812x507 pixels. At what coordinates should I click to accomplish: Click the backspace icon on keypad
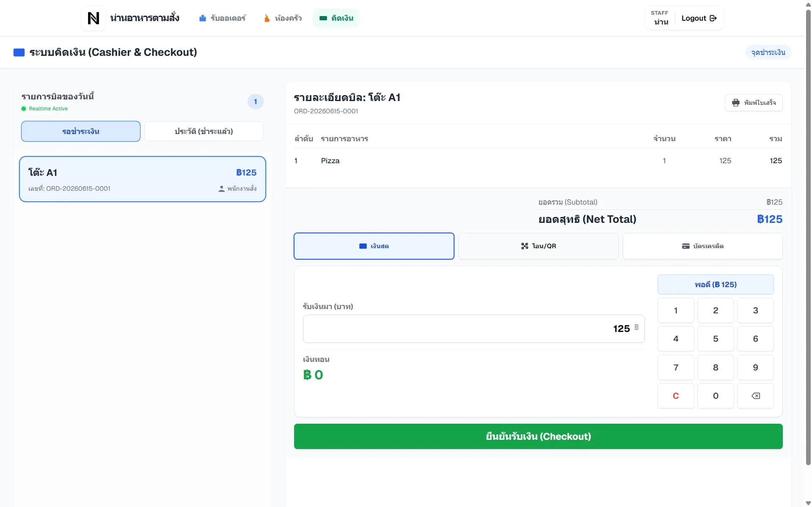click(755, 396)
